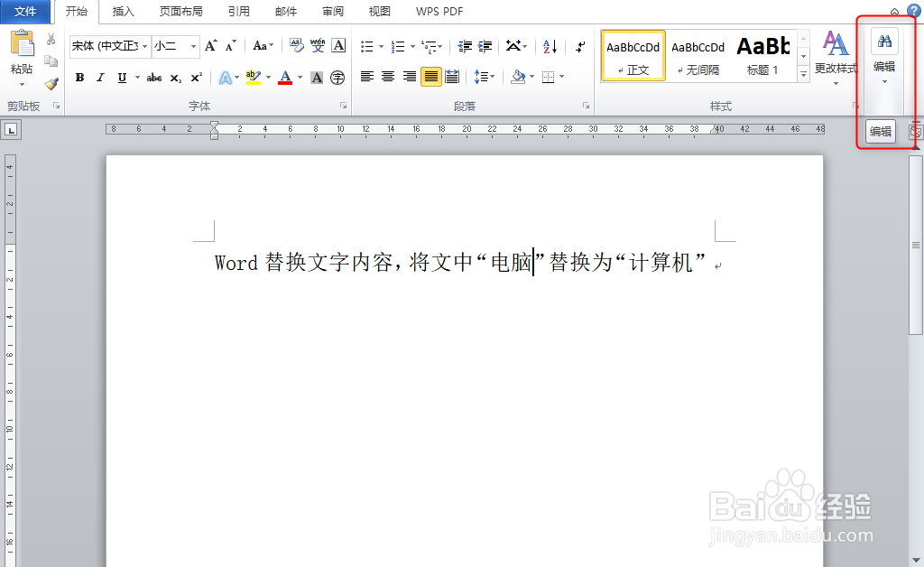Click the Character Shading icon

pyautogui.click(x=316, y=79)
